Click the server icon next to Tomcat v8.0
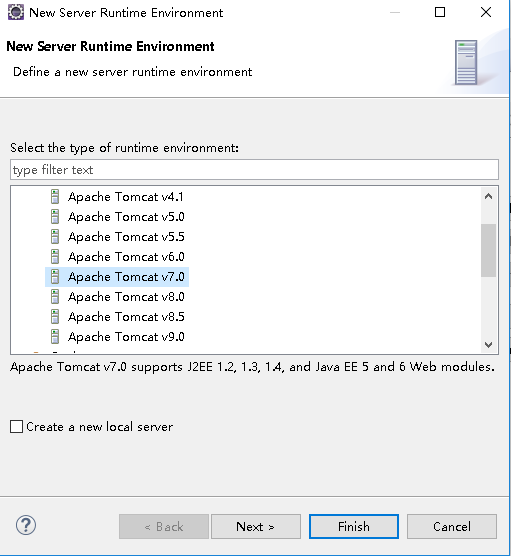The image size is (511, 556). click(x=55, y=297)
